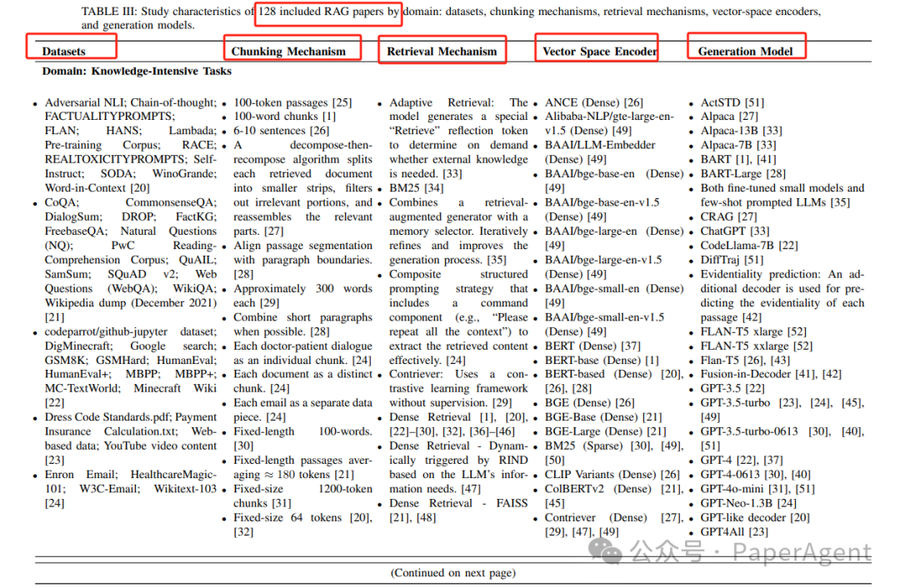Click the "Contriever (Dense)" encoder entry
900x588 pixels.
click(613, 525)
